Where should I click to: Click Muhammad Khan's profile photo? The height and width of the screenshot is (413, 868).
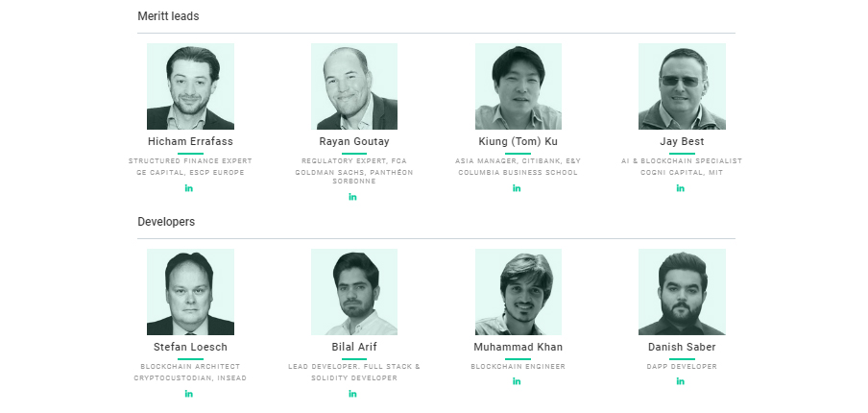click(x=518, y=292)
